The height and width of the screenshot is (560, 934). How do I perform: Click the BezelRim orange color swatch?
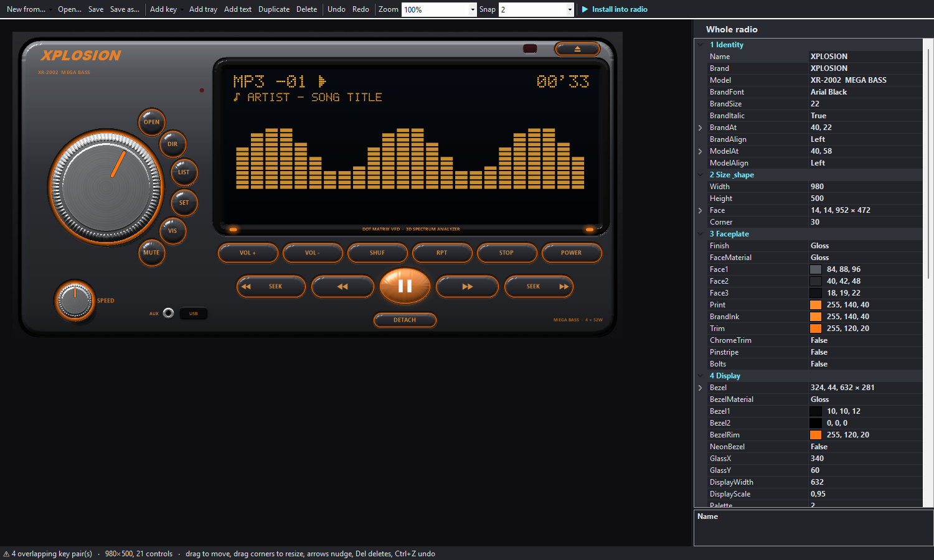point(816,435)
